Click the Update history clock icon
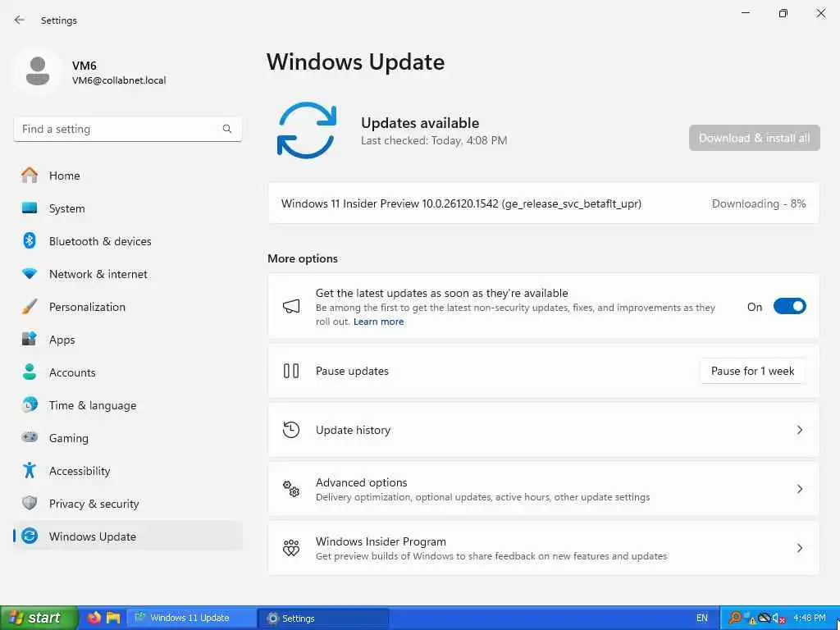Viewport: 840px width, 630px height. coord(291,430)
